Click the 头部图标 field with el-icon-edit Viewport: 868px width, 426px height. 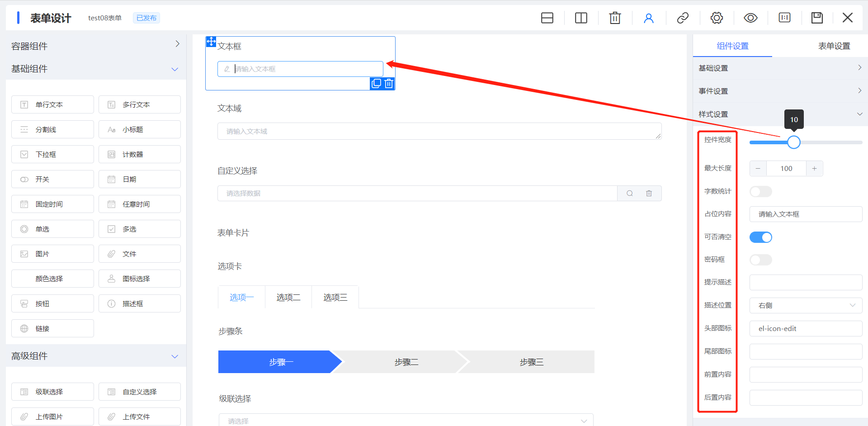pyautogui.click(x=806, y=328)
